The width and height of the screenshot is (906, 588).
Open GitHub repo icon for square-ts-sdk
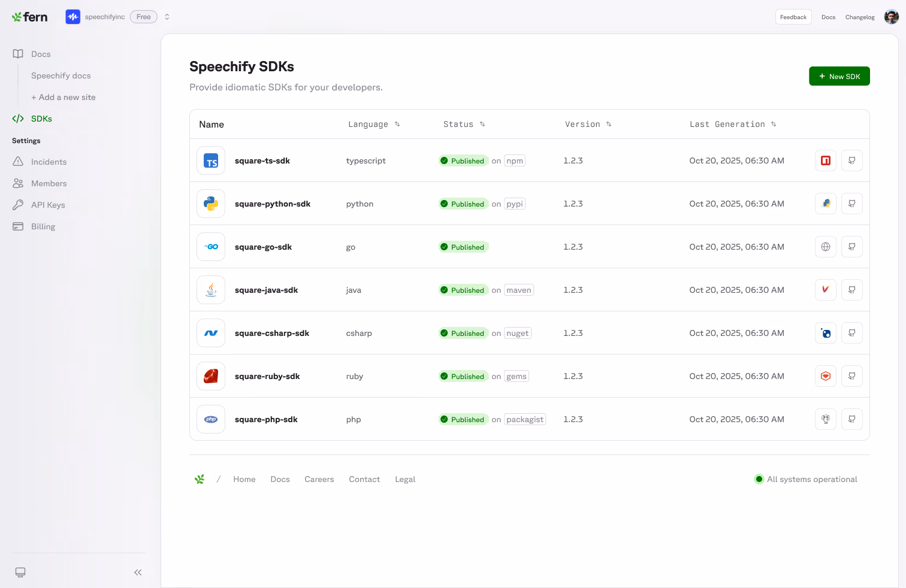pos(852,160)
